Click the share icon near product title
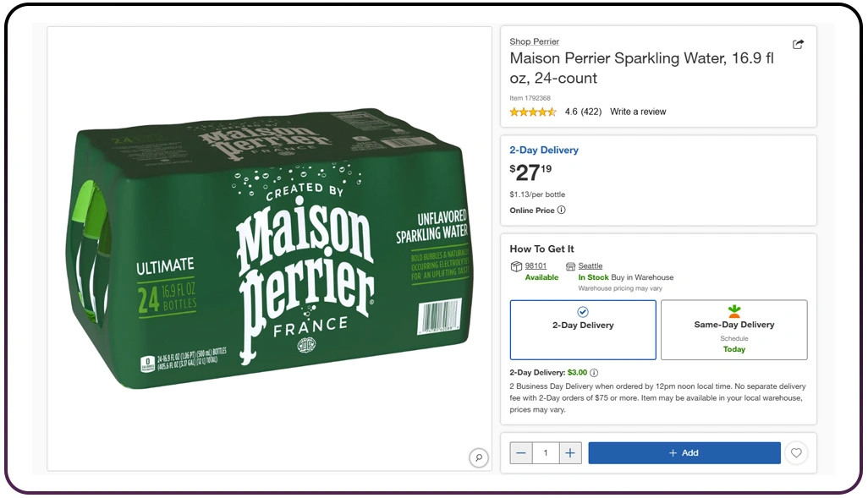 [798, 44]
